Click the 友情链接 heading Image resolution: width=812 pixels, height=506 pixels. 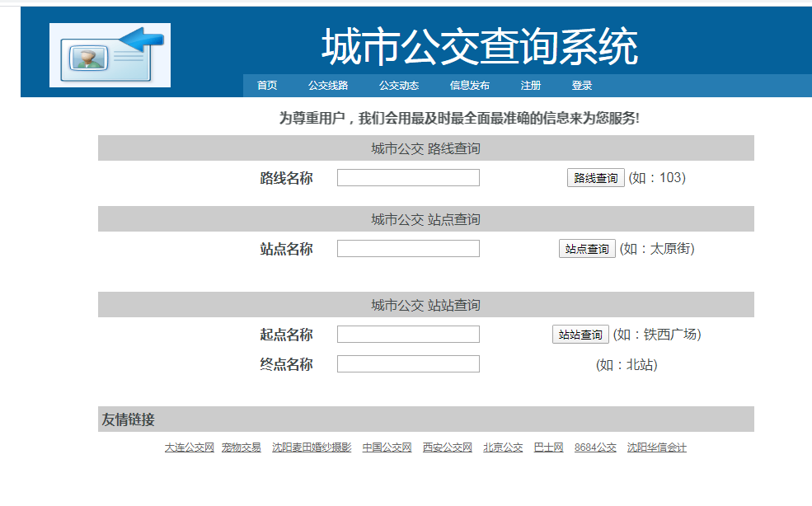(x=128, y=419)
